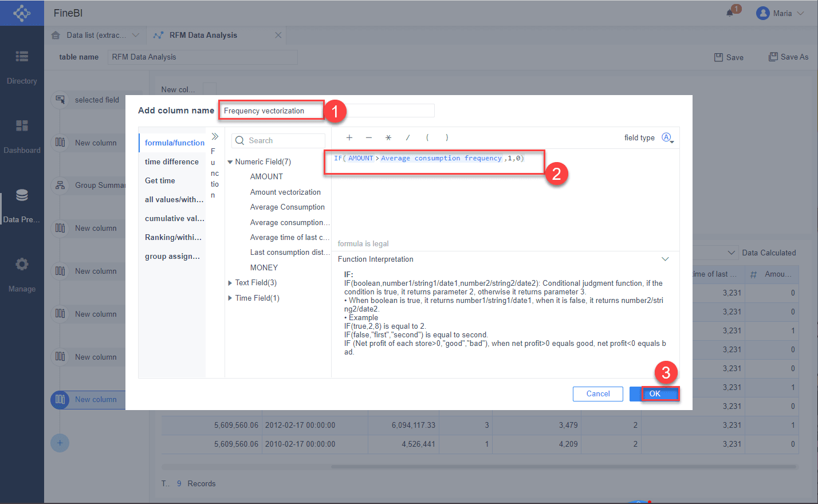Image resolution: width=818 pixels, height=504 pixels.
Task: Expand the Text Field(3) group
Action: click(x=230, y=283)
